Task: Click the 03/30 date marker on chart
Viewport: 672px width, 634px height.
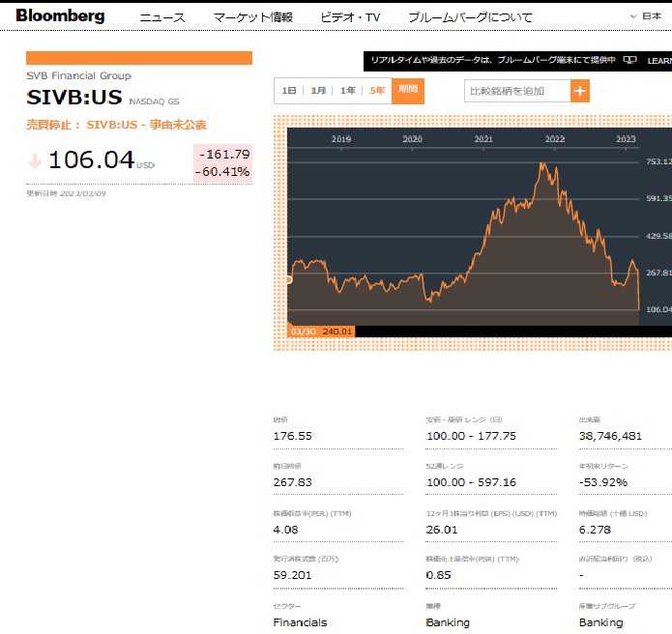Action: (x=304, y=331)
